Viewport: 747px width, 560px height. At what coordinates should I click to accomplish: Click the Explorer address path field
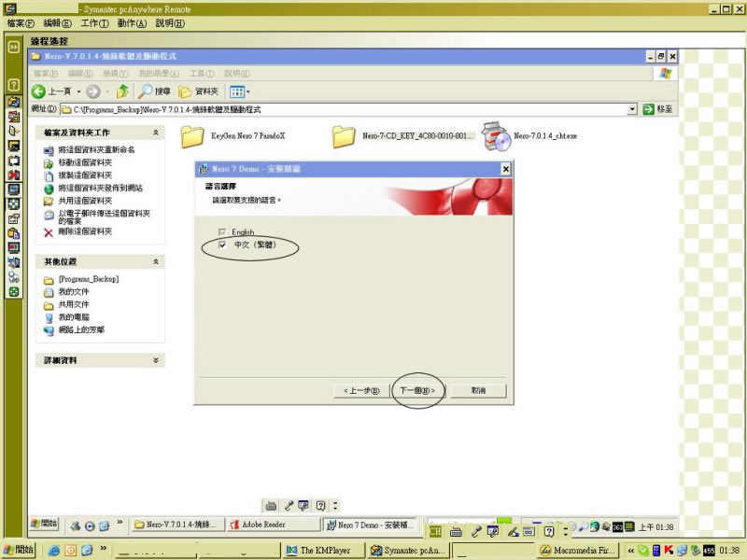coord(345,109)
